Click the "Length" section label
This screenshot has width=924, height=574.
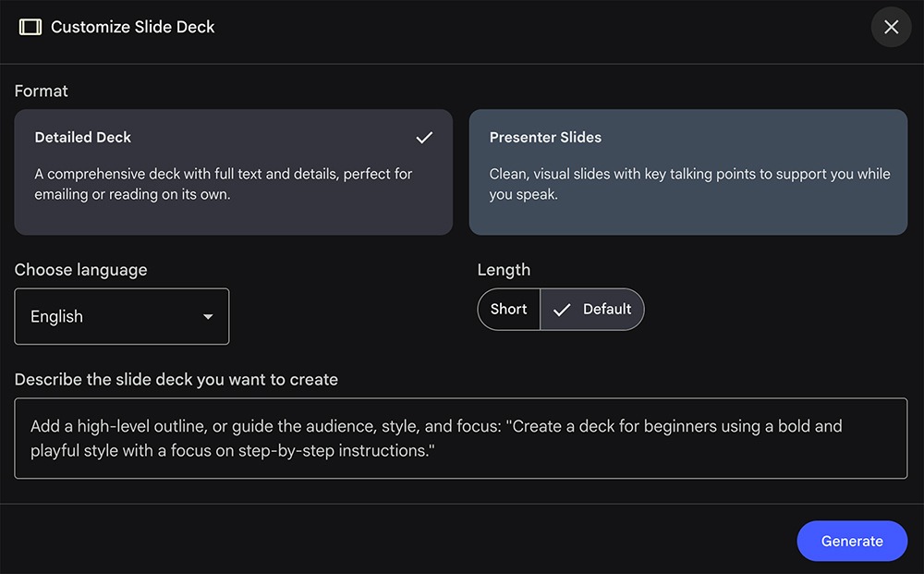pyautogui.click(x=504, y=270)
